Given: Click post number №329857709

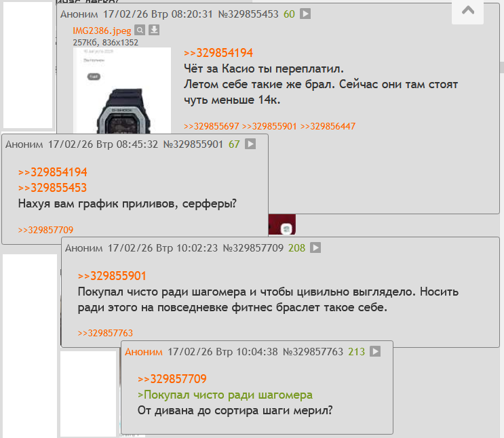Looking at the screenshot, I should tap(253, 248).
